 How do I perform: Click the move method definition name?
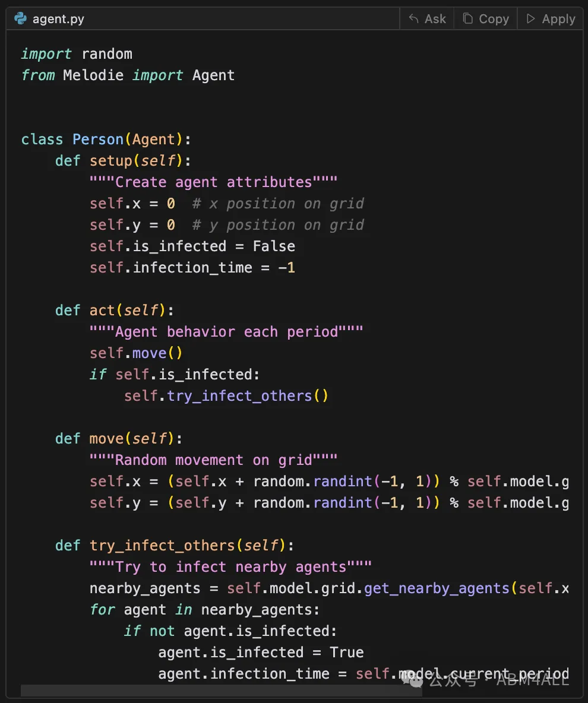pos(106,438)
